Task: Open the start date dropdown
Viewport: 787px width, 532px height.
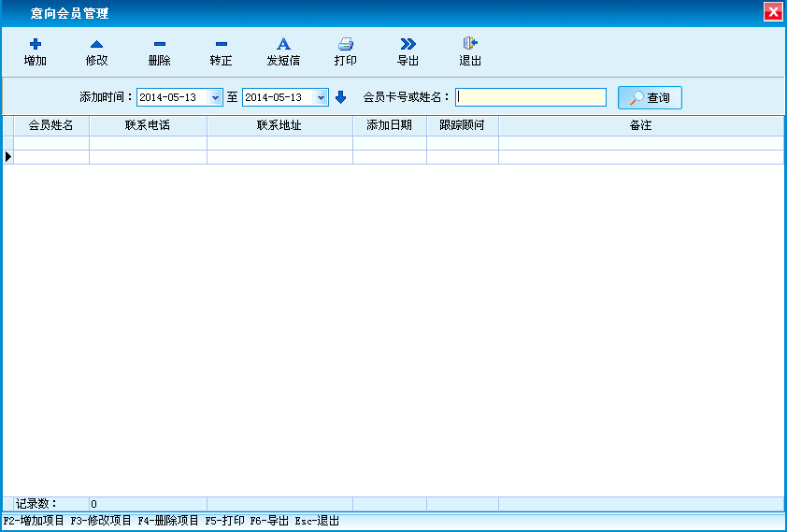Action: pos(216,97)
